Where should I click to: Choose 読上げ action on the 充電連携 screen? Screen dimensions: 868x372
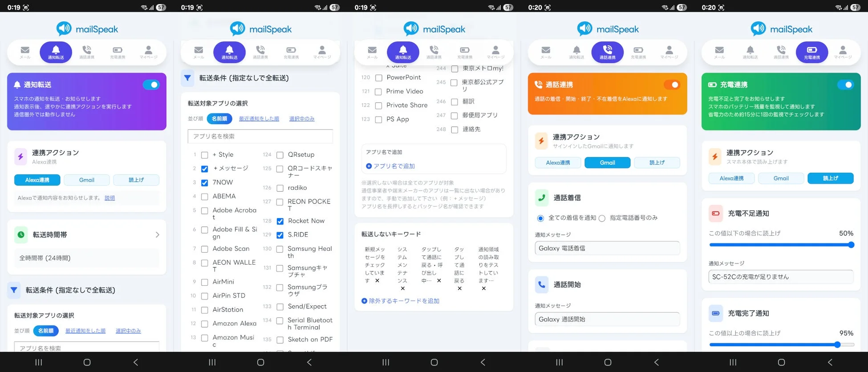click(831, 178)
